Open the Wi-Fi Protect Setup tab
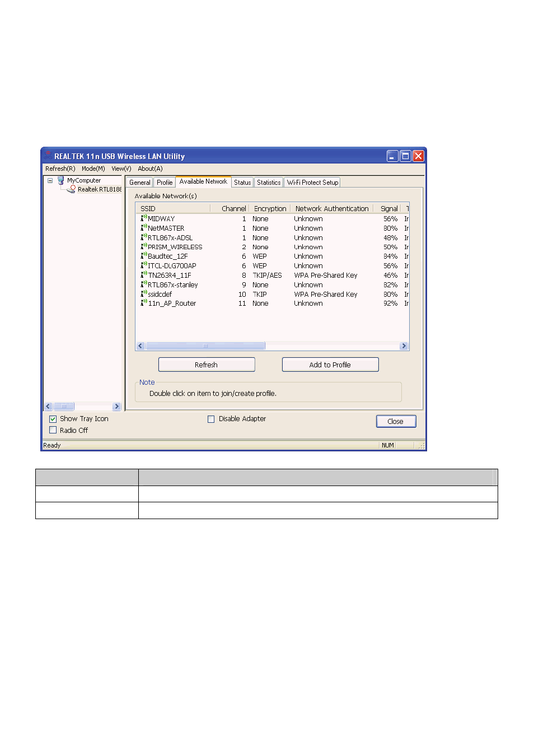The height and width of the screenshot is (756, 534). 312,183
